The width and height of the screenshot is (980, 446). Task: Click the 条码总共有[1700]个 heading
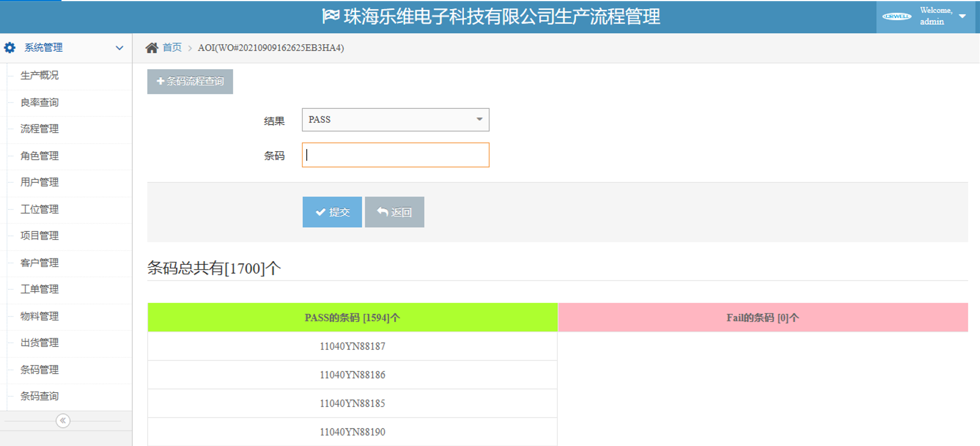(x=214, y=268)
